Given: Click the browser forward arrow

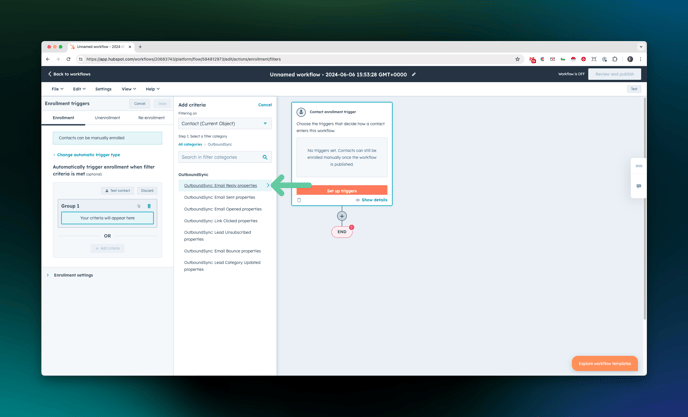Looking at the screenshot, I should tap(58, 59).
